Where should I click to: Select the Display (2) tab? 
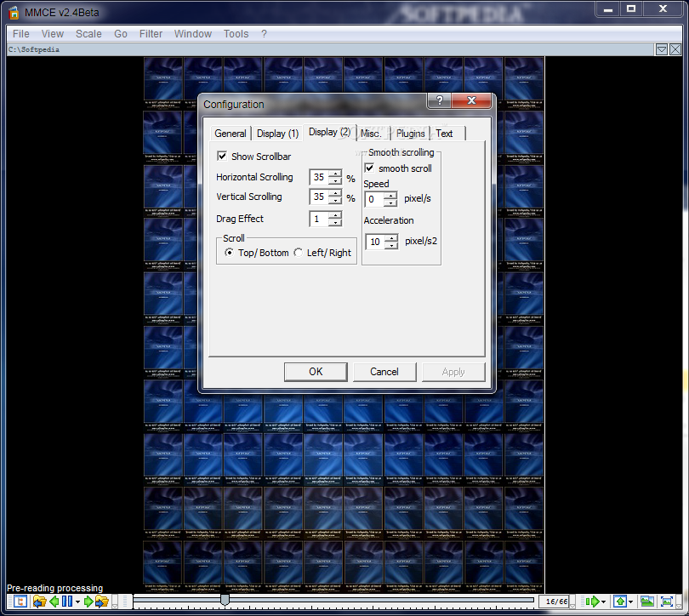coord(329,132)
